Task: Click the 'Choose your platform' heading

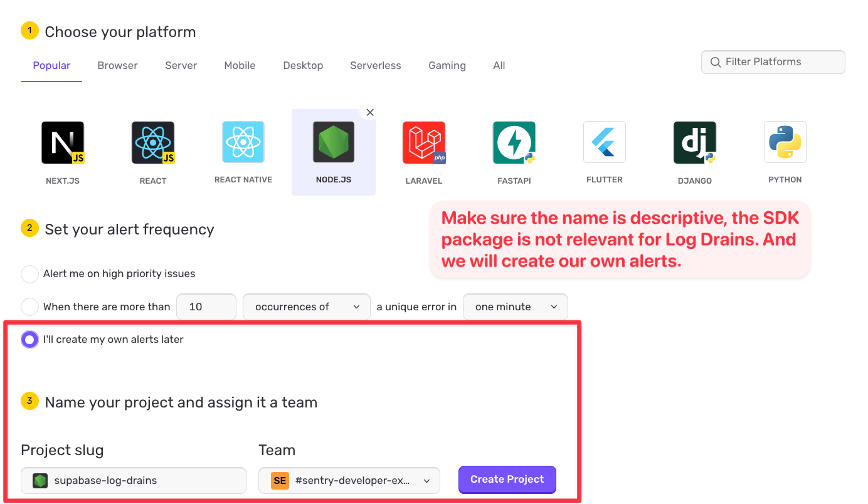Action: coord(120,32)
